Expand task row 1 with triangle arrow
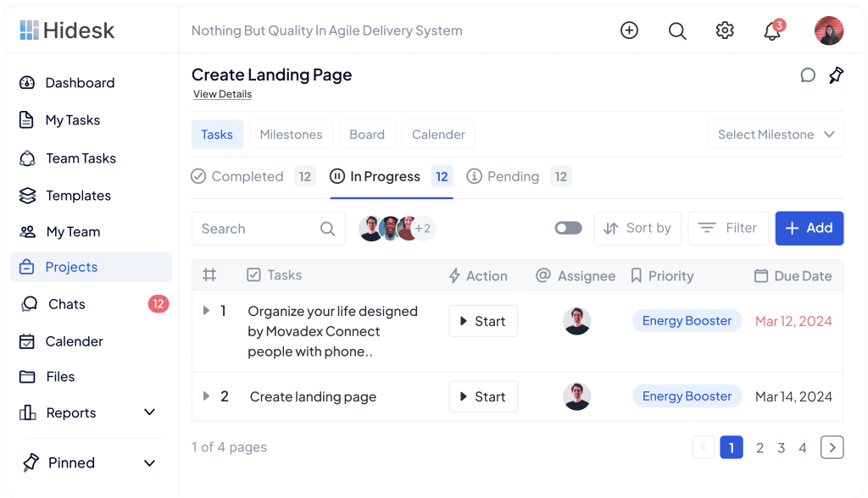 (206, 311)
